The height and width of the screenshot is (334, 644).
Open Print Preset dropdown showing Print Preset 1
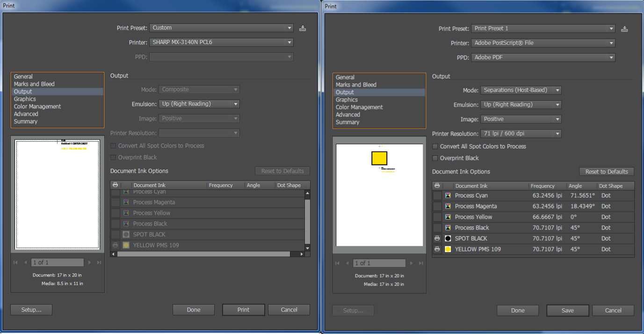[543, 28]
